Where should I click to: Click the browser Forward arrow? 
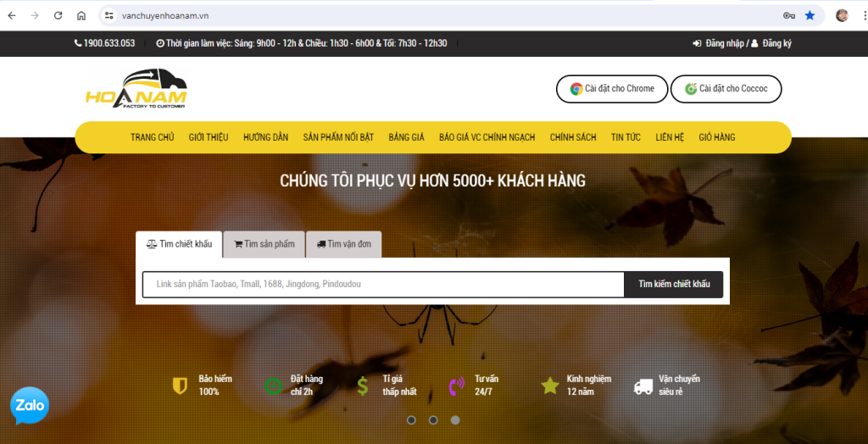coord(35,15)
